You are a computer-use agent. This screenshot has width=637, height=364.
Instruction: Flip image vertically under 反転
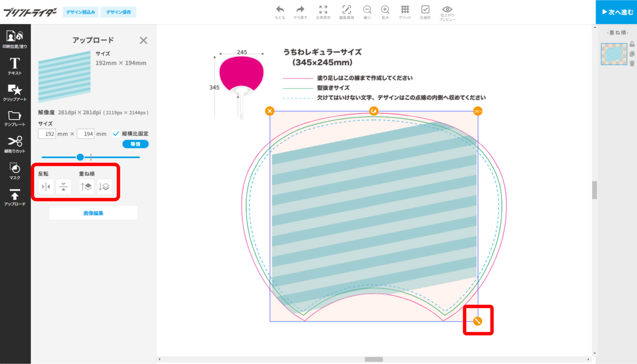click(x=63, y=187)
